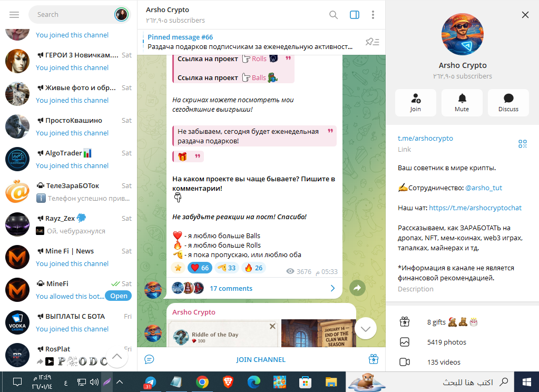Expand hidden system tray icons
Screen dimensions: 539x392
(119, 382)
